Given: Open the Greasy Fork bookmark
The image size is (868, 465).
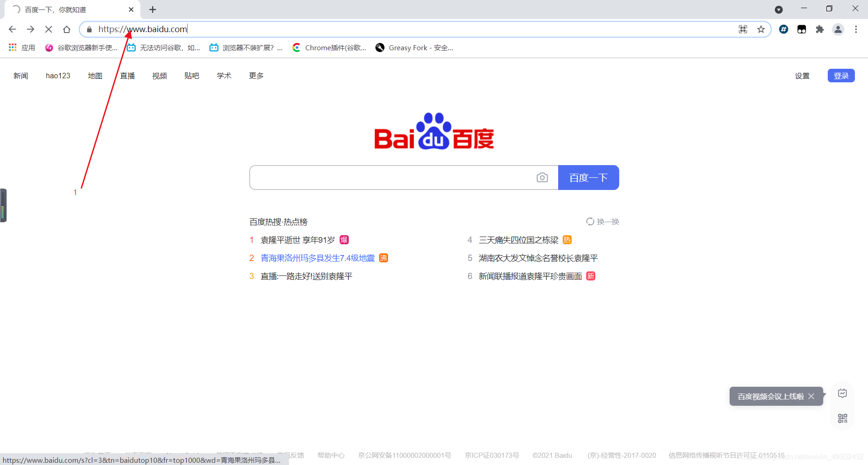Looking at the screenshot, I should tap(414, 47).
